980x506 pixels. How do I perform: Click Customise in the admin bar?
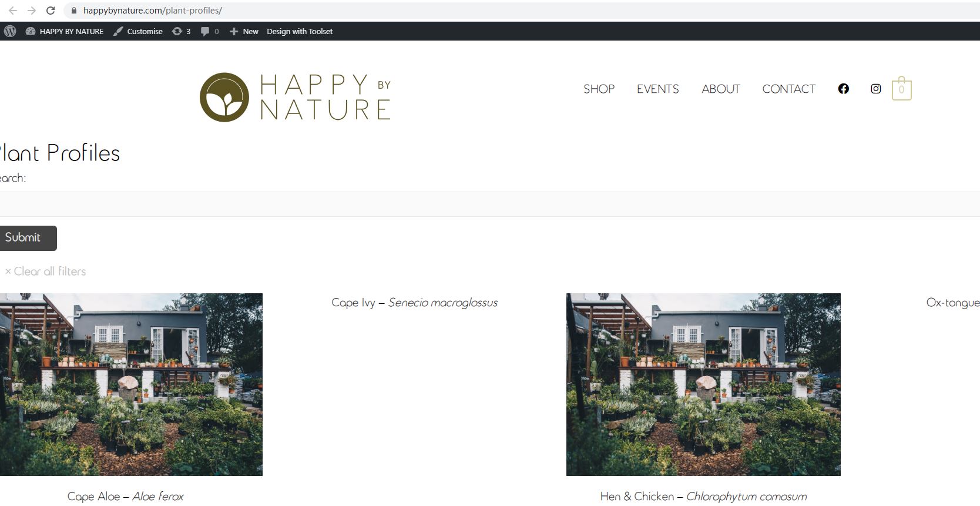(x=138, y=31)
